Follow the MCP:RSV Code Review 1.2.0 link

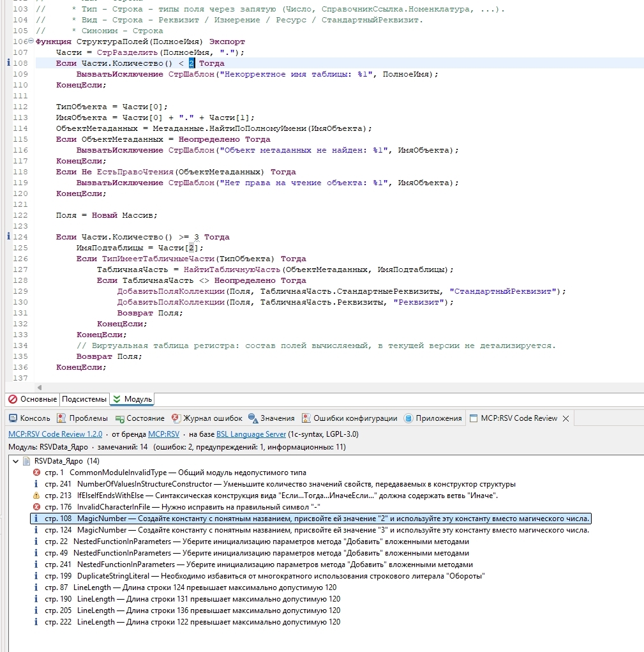(56, 434)
